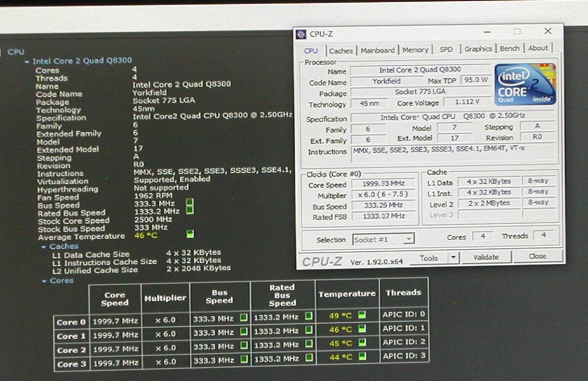Image resolution: width=588 pixels, height=381 pixels.
Task: Click the Code Name field showing Yorkfield
Action: pos(386,81)
